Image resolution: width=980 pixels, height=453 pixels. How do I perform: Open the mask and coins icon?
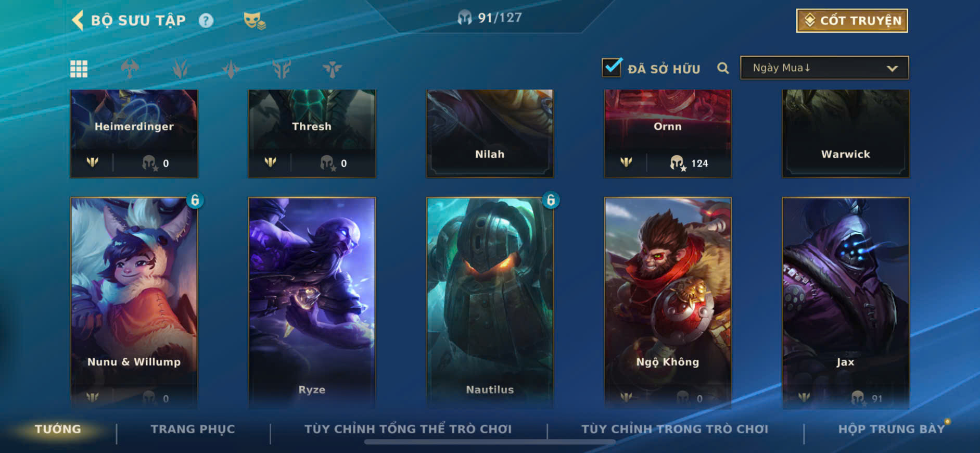(x=254, y=21)
